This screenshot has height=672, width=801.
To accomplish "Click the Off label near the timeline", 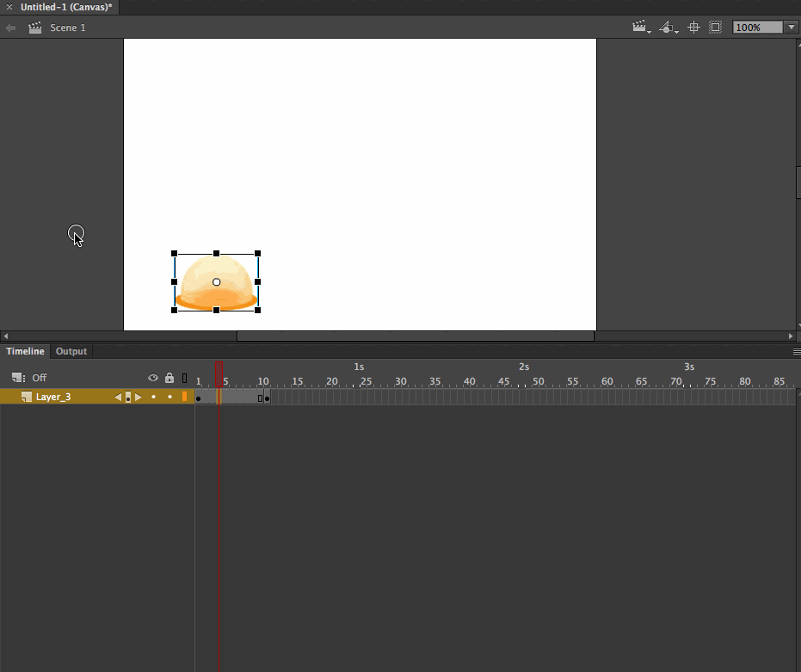I will 39,378.
